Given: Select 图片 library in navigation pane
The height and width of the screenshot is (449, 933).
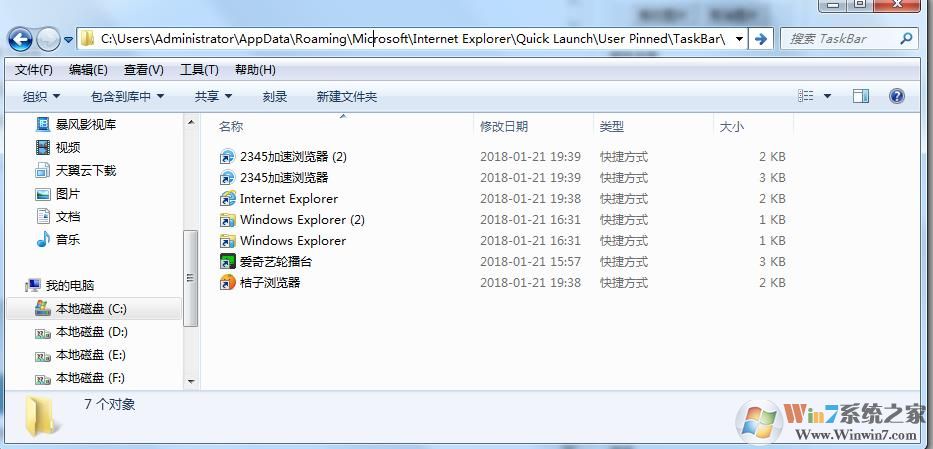Looking at the screenshot, I should pos(68,194).
